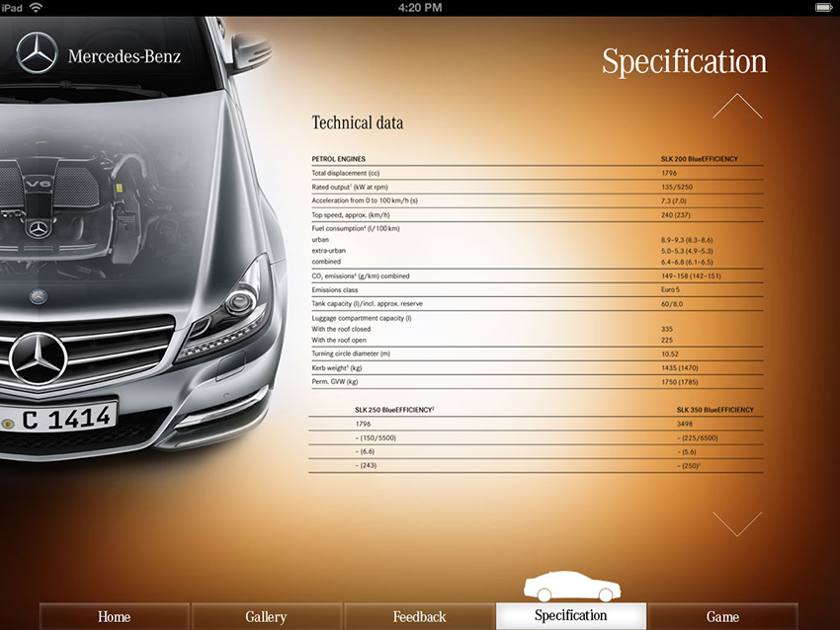Image resolution: width=840 pixels, height=630 pixels.
Task: Select the Total displacement (cc) row label
Action: (x=346, y=173)
